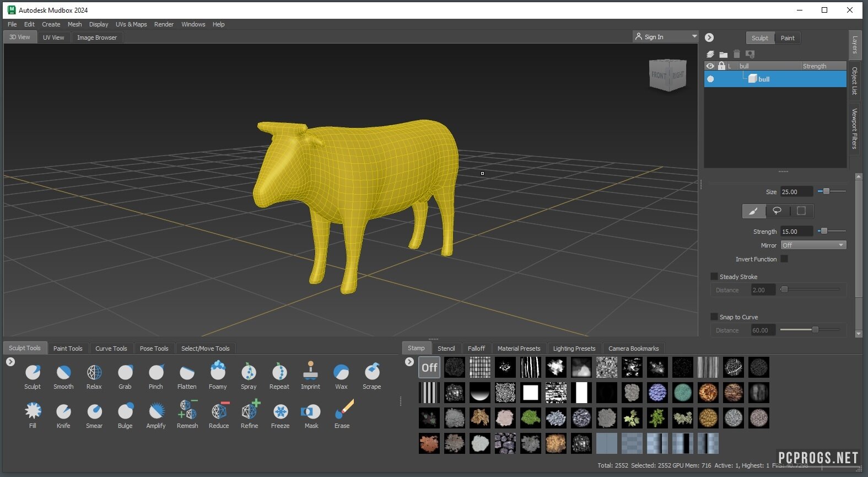Enable the Steady Stroke checkbox
868x477 pixels.
[x=714, y=277]
